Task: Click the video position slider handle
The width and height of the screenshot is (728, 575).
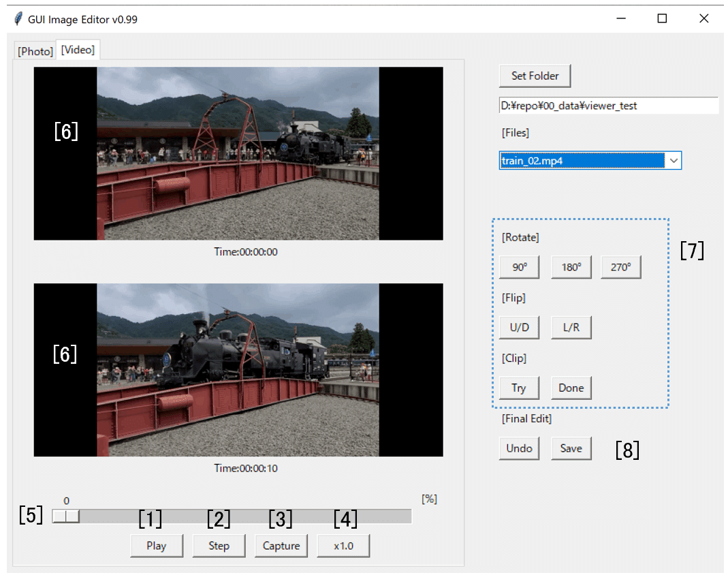Action: click(x=66, y=516)
